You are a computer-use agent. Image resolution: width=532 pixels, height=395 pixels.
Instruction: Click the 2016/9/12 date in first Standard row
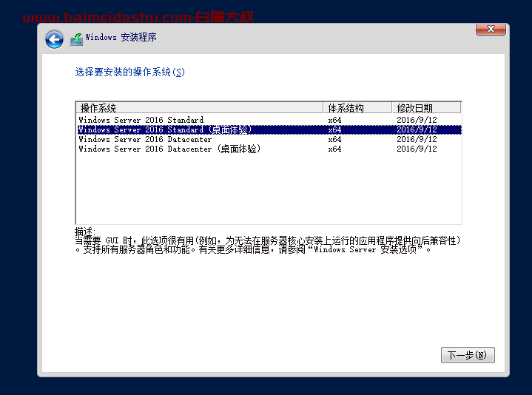(417, 120)
